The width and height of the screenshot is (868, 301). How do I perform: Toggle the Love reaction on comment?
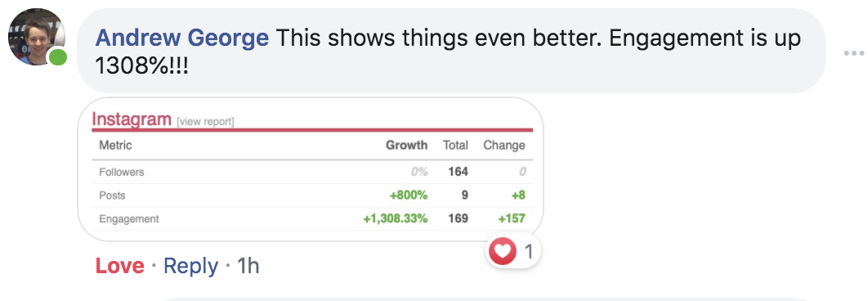pos(119,266)
